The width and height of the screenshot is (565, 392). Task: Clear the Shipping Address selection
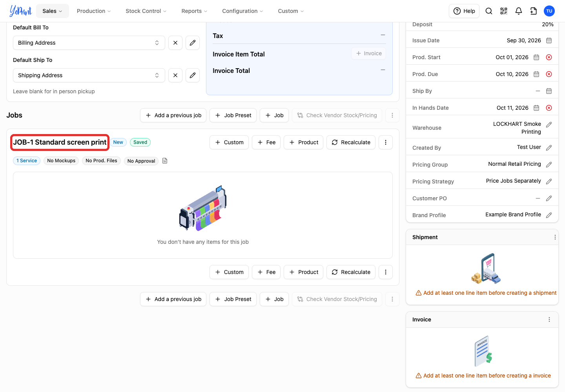click(175, 75)
